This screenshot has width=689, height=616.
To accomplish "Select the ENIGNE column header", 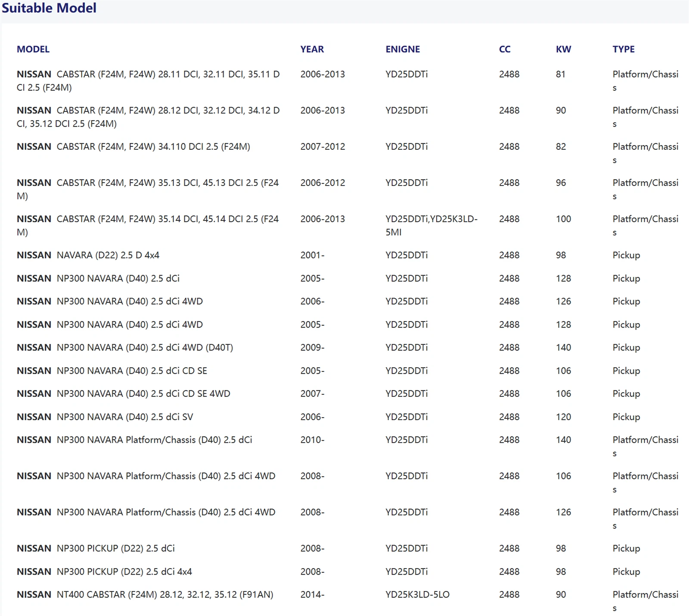I will [x=403, y=49].
